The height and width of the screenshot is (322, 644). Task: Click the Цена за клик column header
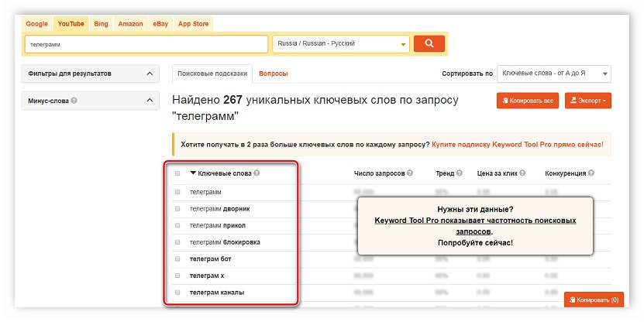498,173
